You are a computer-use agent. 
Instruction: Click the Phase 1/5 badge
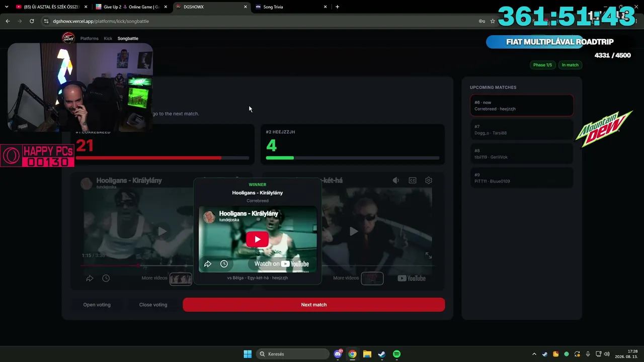click(x=543, y=65)
